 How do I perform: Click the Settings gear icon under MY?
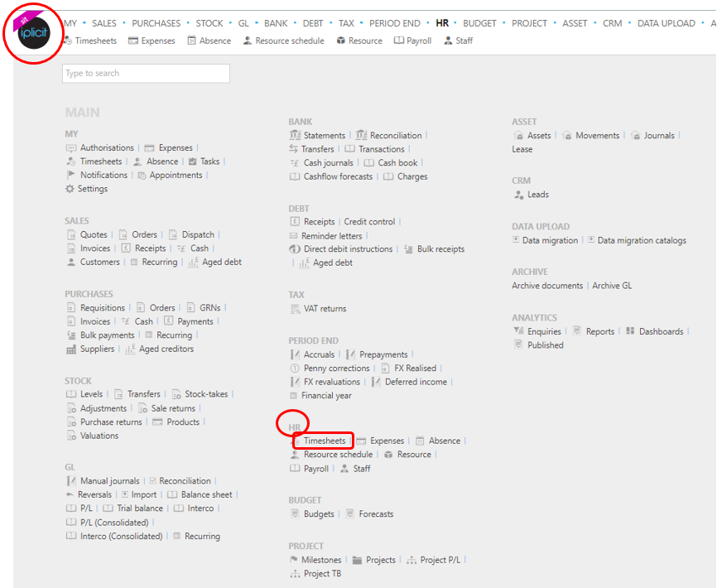pos(70,189)
